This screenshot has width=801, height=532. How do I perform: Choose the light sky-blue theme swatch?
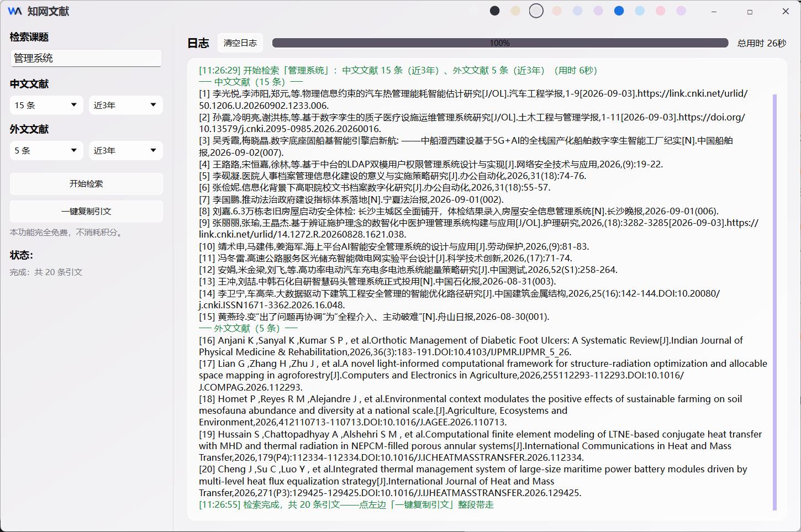click(640, 10)
